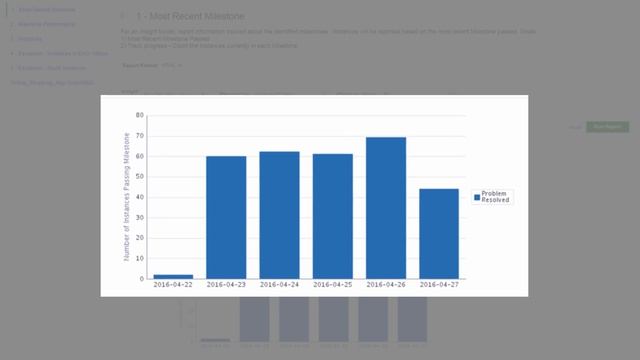640x360 pixels.
Task: Click the 2016-04-23 chart bar
Action: pyautogui.click(x=226, y=218)
